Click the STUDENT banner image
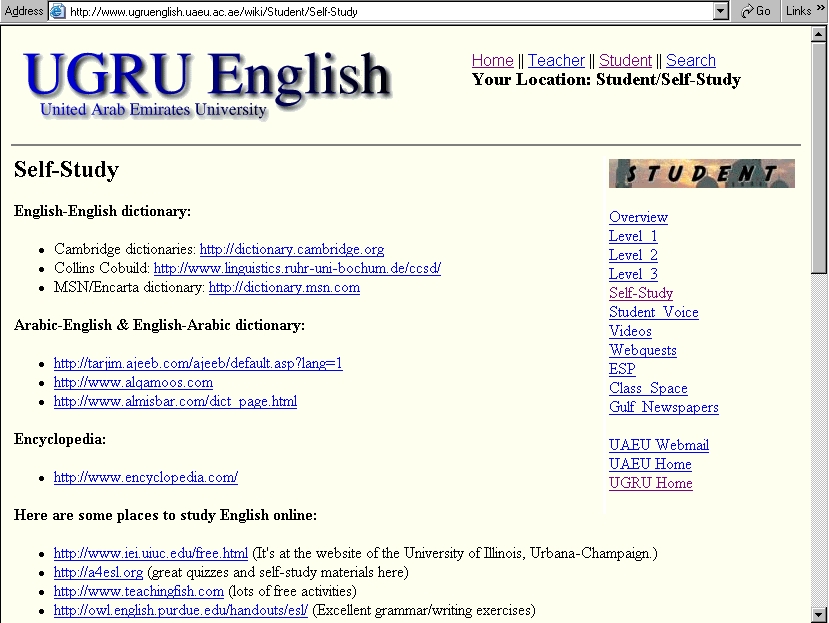Screen dimensions: 829x623 [701, 173]
